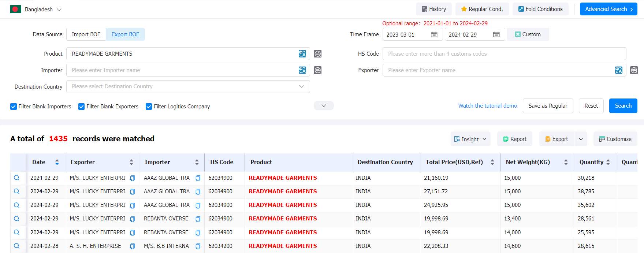Copy importer name REBANTA OVERSE in fourth row
This screenshot has width=644, height=253.
[198, 219]
